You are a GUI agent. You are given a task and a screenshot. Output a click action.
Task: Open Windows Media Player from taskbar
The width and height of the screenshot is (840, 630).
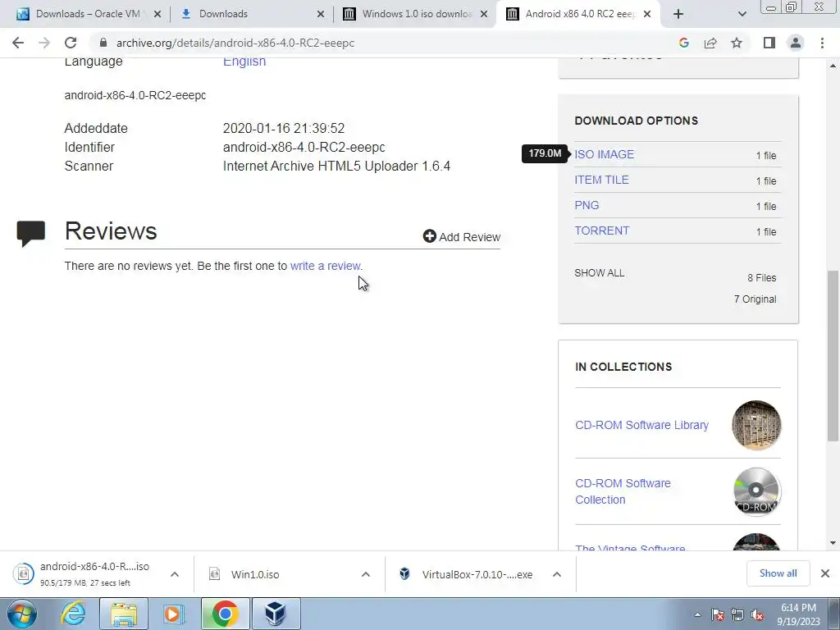tap(172, 614)
